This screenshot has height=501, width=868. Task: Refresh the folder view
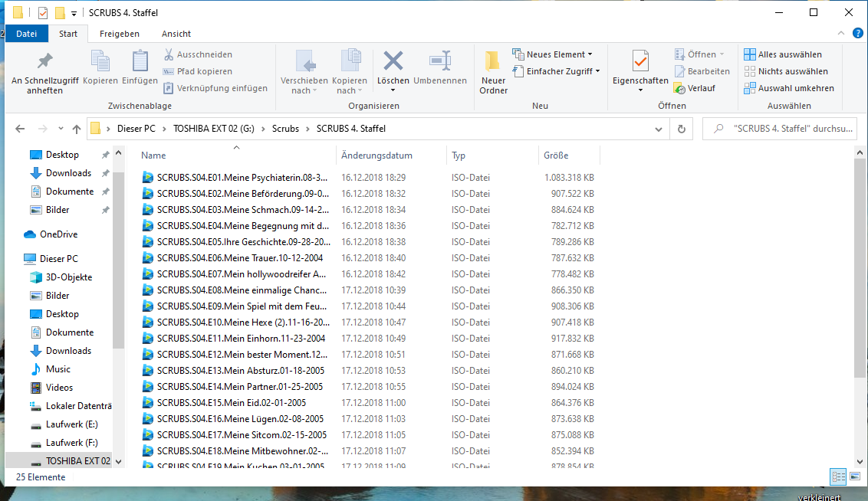point(682,129)
